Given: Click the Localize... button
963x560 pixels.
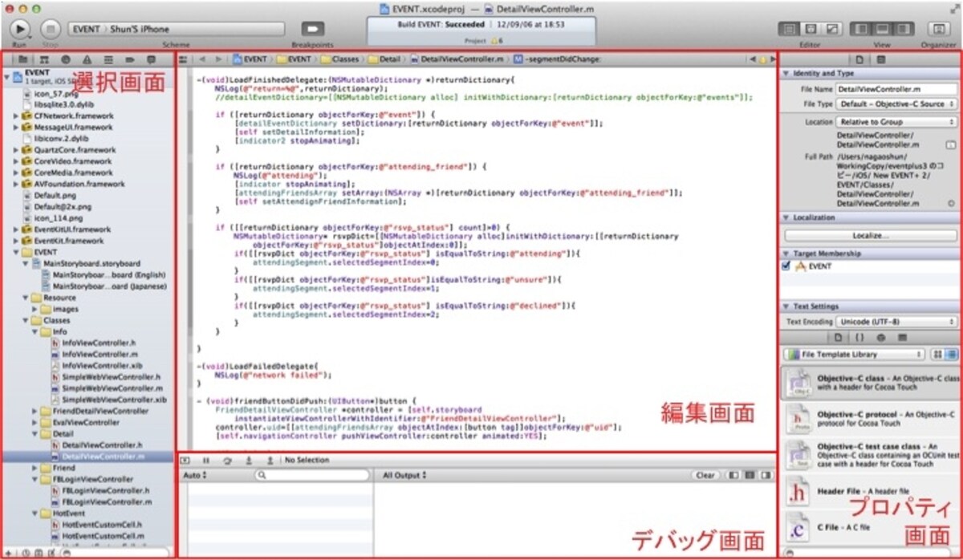Looking at the screenshot, I should pyautogui.click(x=871, y=235).
